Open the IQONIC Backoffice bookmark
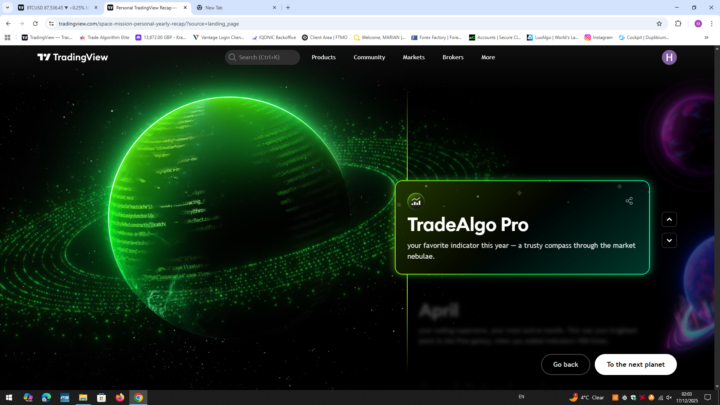 pos(274,37)
